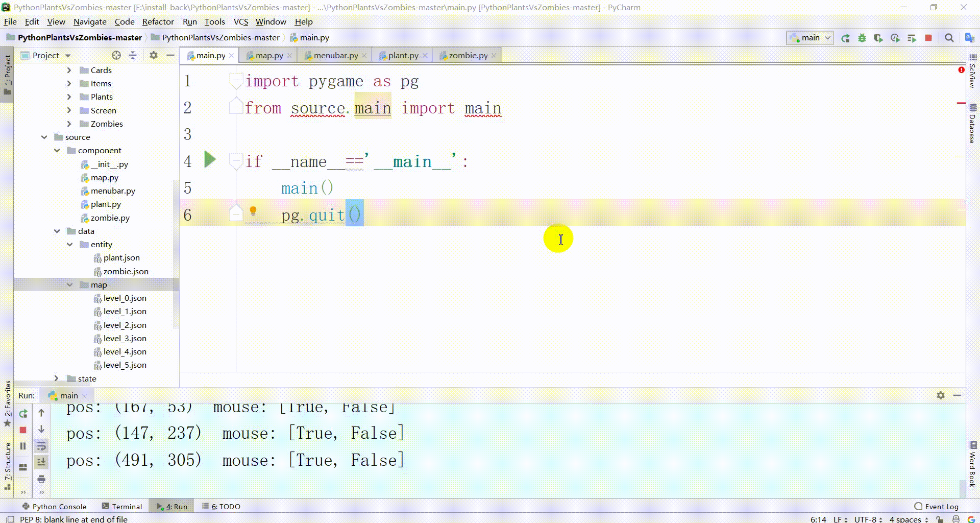Screen dimensions: 980x523
Task: Toggle scroll to end of output
Action: pyautogui.click(x=41, y=462)
